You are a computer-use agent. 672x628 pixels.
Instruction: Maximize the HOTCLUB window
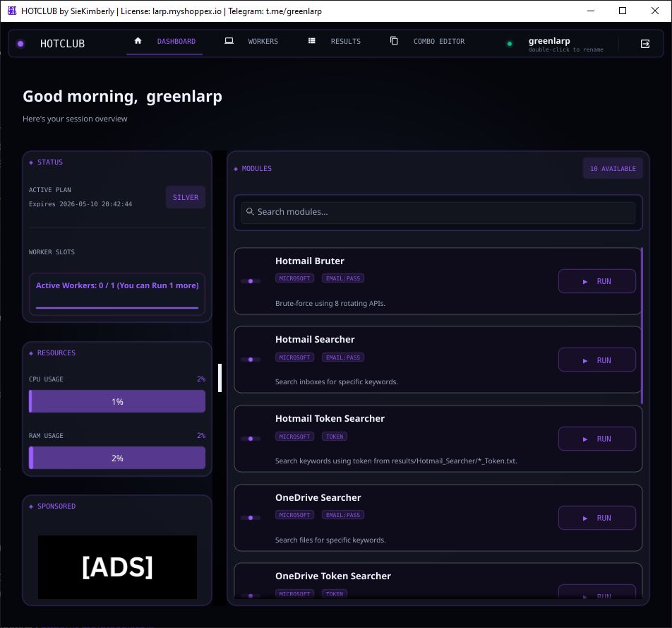coord(623,11)
